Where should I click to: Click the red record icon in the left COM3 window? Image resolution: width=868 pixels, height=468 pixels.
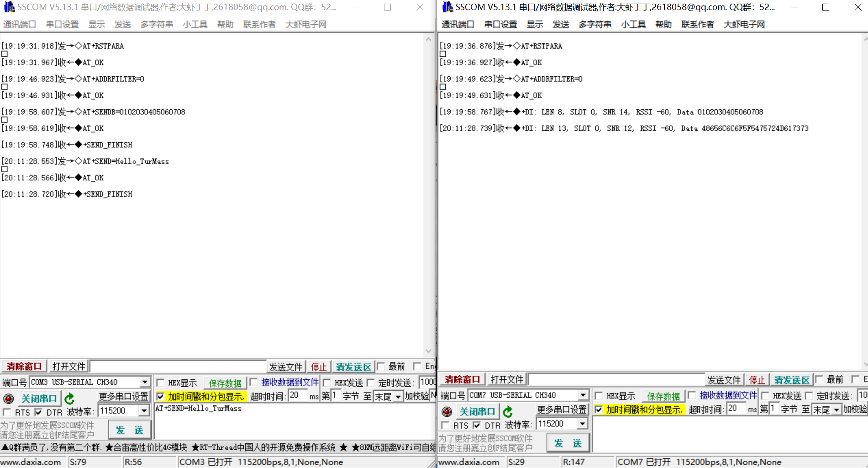(8, 399)
